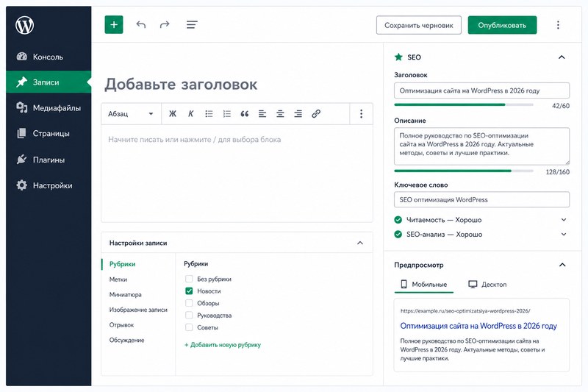Switch to Десктоп preview tab
This screenshot has height=392, width=588.
[487, 285]
